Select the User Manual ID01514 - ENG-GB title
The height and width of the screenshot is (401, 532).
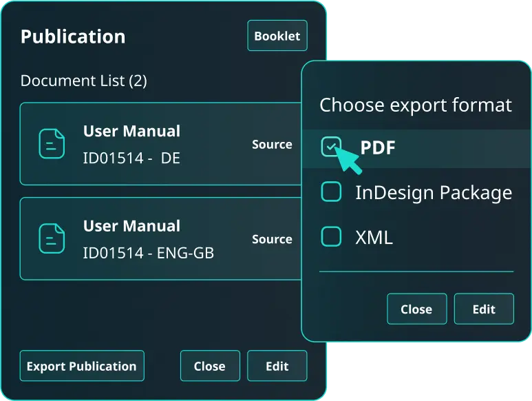tap(131, 226)
